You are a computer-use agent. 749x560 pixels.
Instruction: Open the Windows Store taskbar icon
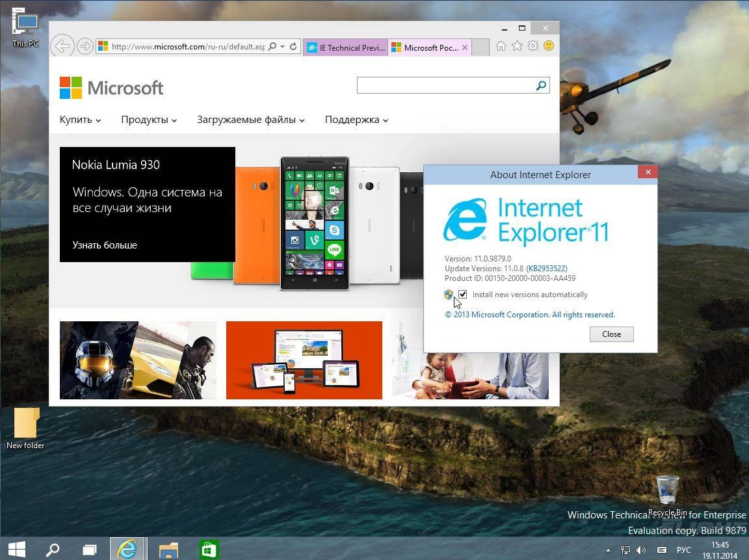click(209, 550)
